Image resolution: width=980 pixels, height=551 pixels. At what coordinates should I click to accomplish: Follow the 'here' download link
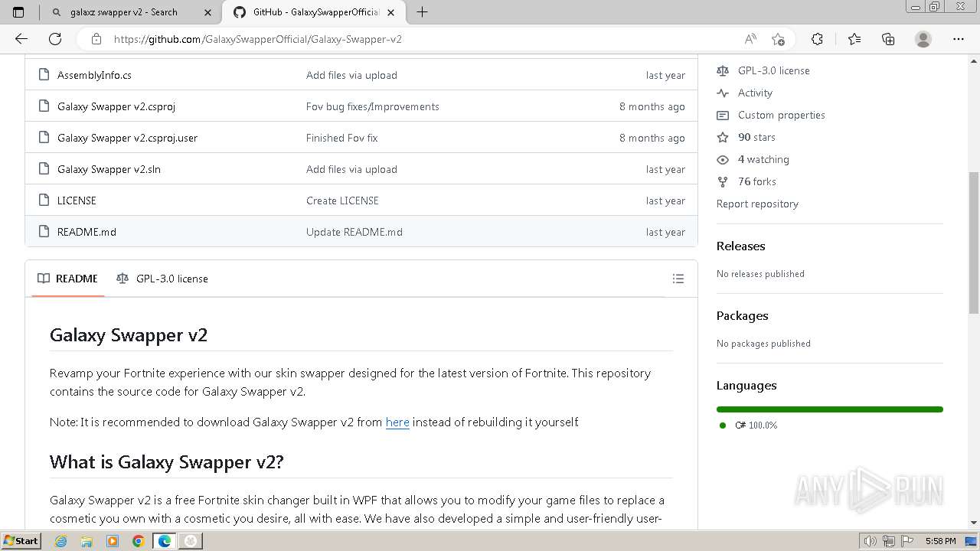pyautogui.click(x=397, y=422)
